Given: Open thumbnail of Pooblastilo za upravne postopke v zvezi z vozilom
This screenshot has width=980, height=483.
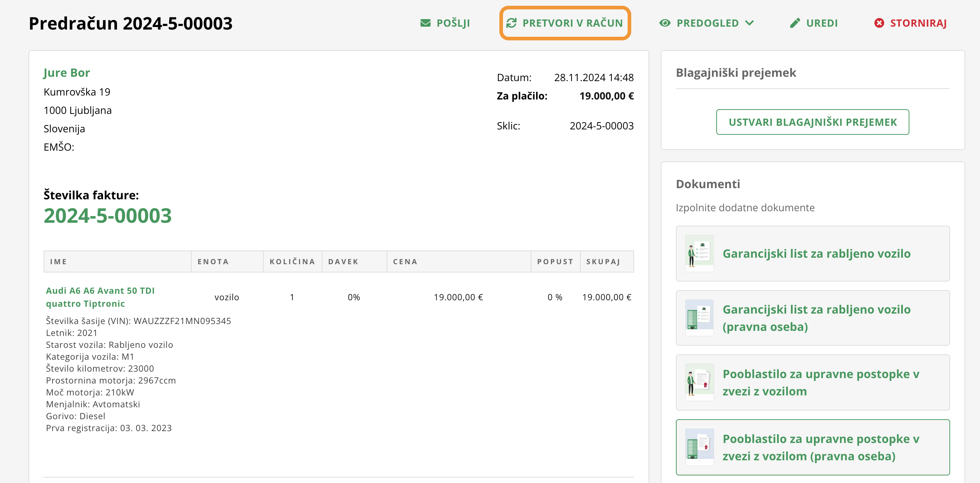Looking at the screenshot, I should coord(699,382).
